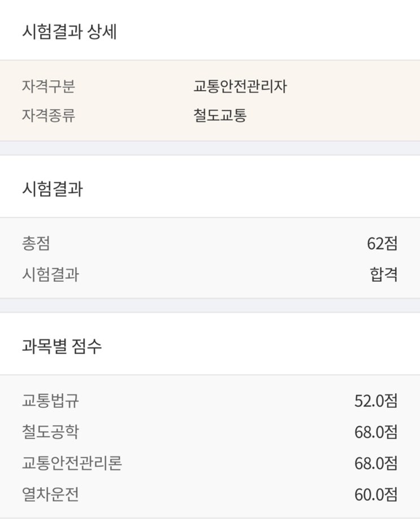Viewport: 420px width, 525px height.
Task: Select the 교통안전관리론 subject label
Action: tap(72, 463)
